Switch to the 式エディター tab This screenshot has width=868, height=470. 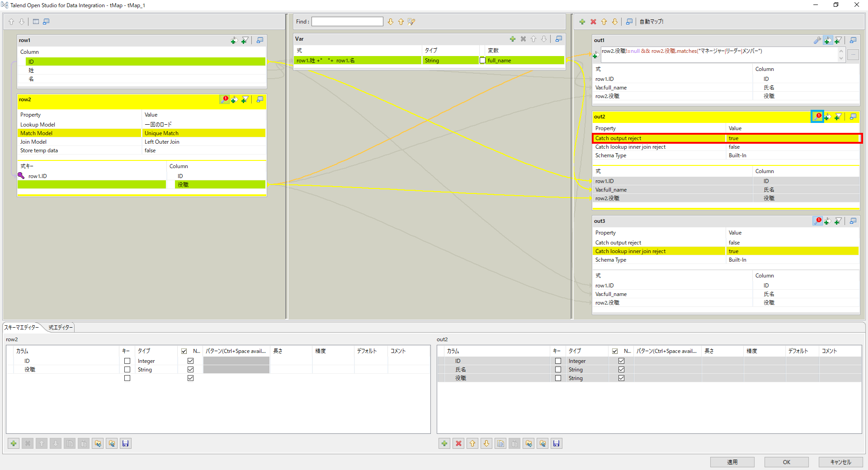point(60,327)
